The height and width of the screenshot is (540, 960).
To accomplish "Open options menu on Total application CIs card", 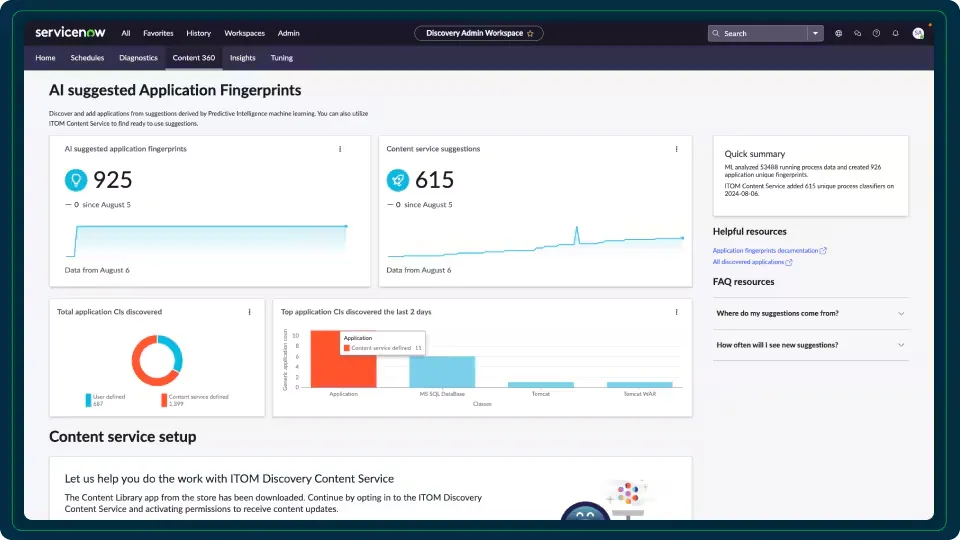I will (x=249, y=312).
